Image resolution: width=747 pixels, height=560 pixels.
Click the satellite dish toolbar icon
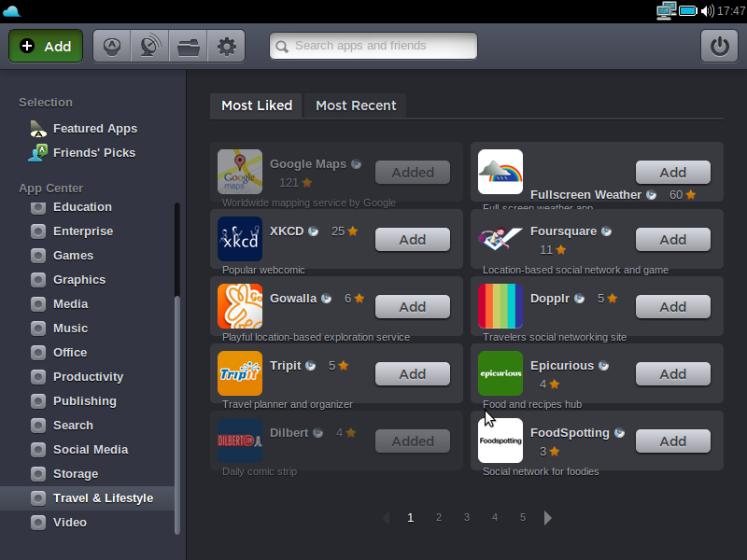(149, 46)
